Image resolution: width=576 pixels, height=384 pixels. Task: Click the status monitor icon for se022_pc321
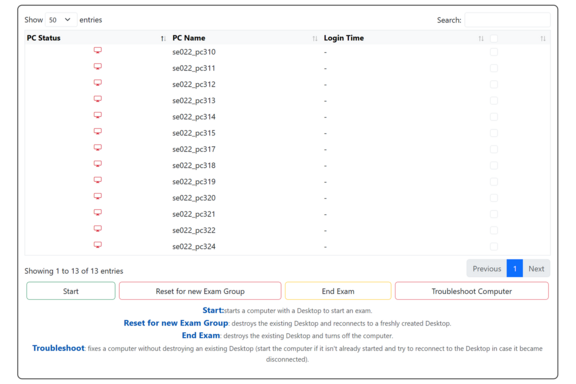(98, 212)
